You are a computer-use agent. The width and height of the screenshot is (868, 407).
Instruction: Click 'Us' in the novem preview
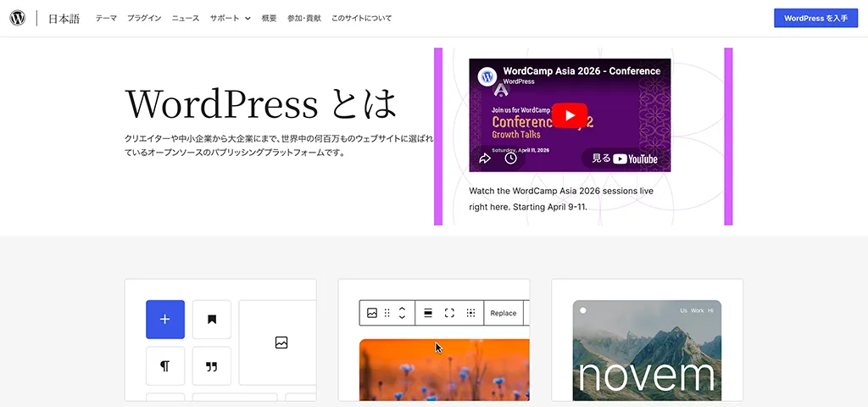tap(684, 310)
